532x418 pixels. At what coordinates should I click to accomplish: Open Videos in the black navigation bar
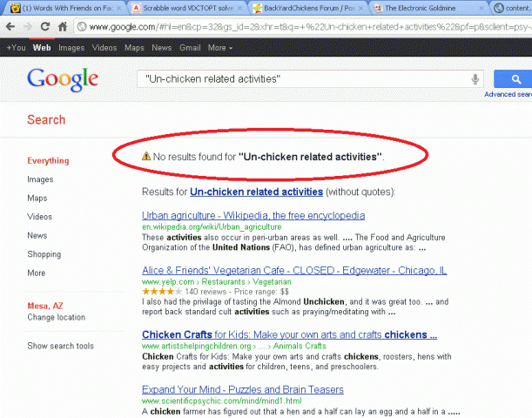(104, 48)
